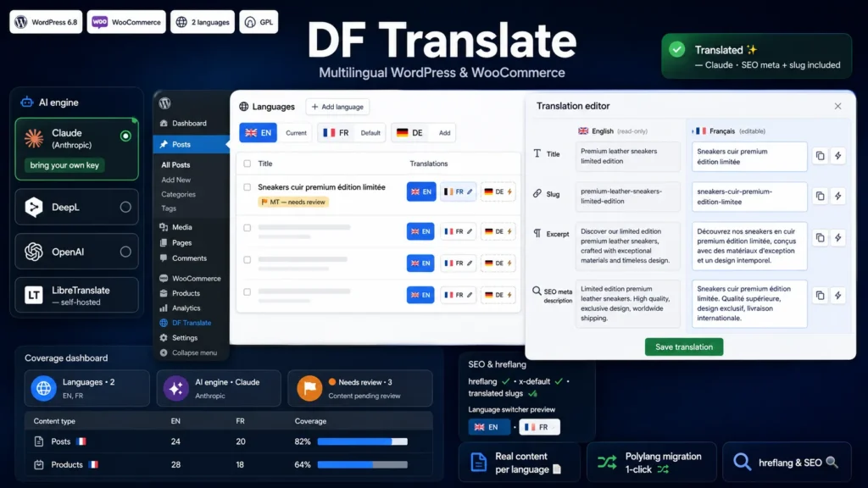868x488 pixels.
Task: Click the Products 64% coverage bar
Action: [x=363, y=465]
